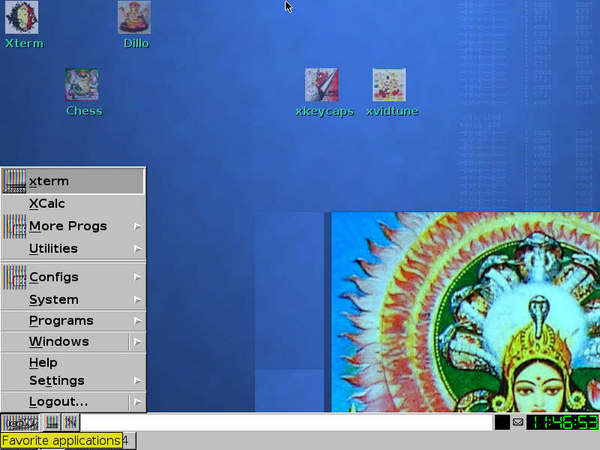Expand the More Progs submenu arrow
600x450 pixels.
click(x=138, y=226)
